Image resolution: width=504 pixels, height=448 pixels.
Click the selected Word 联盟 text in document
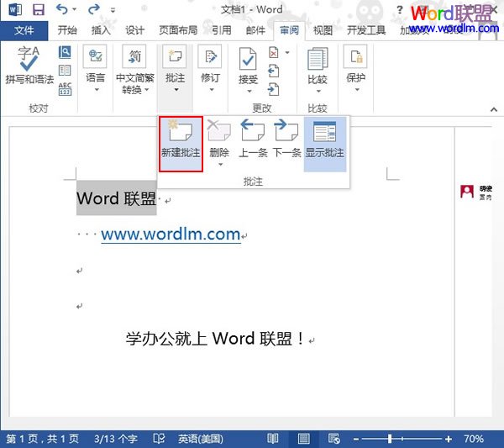[117, 198]
